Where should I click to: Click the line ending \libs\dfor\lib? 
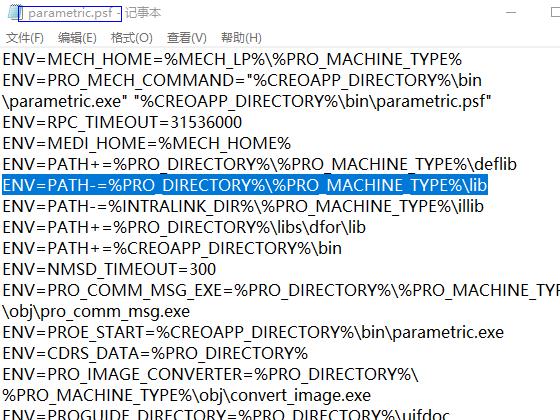184,228
